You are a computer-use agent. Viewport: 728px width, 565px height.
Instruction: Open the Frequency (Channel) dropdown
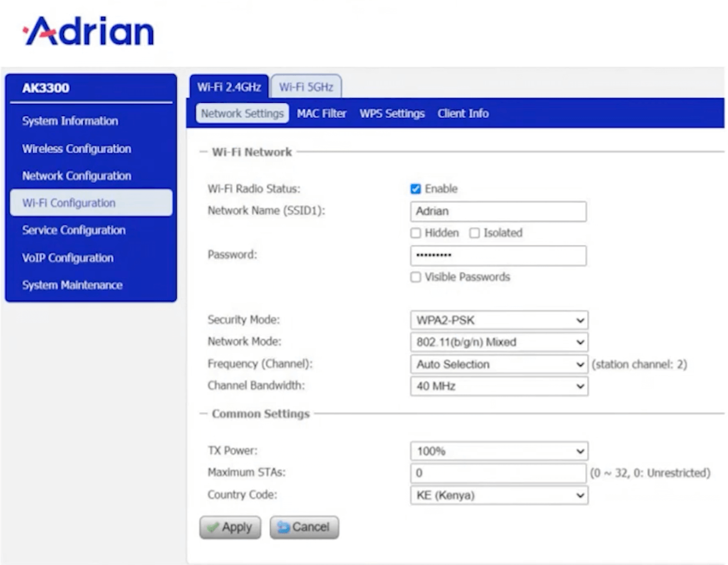pos(499,364)
